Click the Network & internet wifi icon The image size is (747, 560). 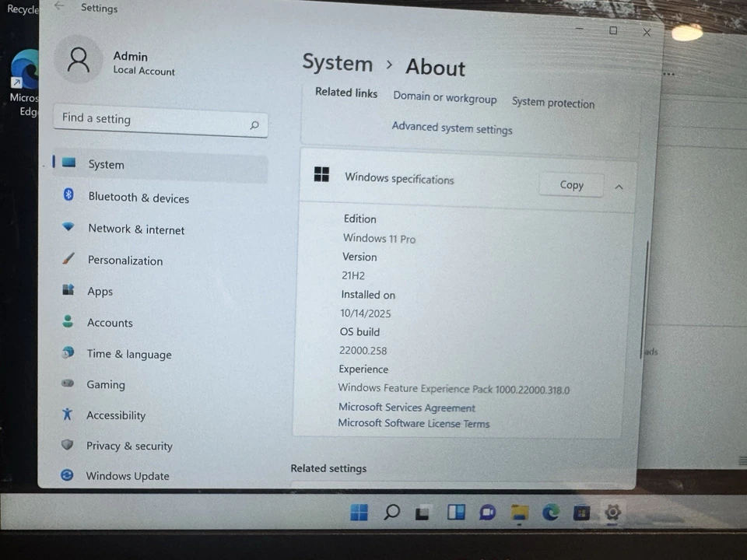pos(68,226)
